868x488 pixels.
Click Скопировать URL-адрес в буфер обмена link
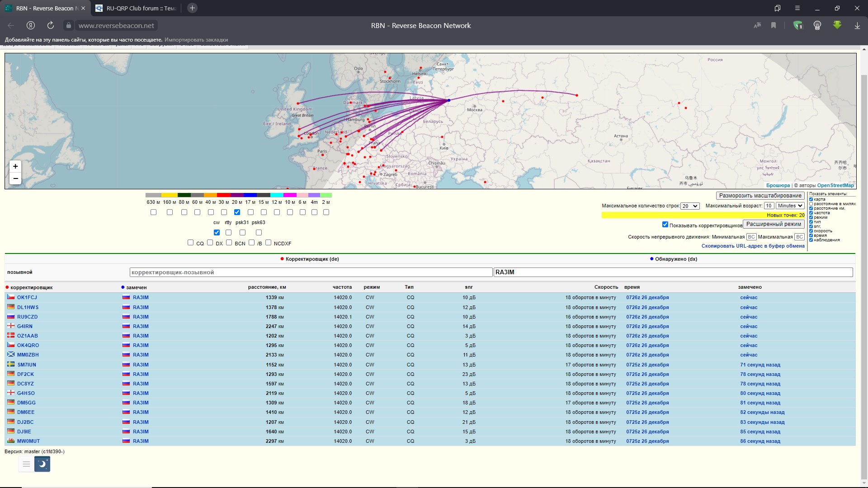(x=753, y=246)
